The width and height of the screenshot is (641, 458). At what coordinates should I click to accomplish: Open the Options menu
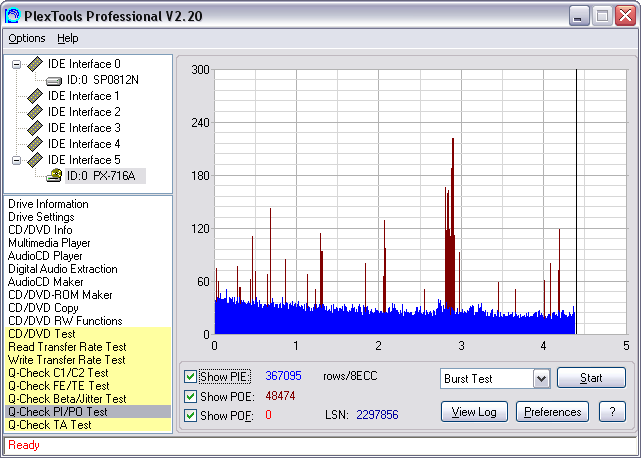click(x=27, y=38)
